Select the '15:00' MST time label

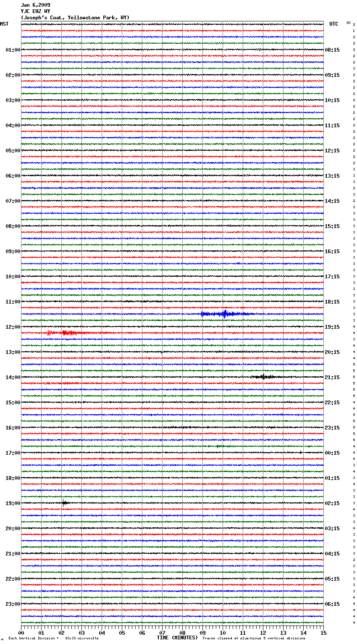pos(13,403)
